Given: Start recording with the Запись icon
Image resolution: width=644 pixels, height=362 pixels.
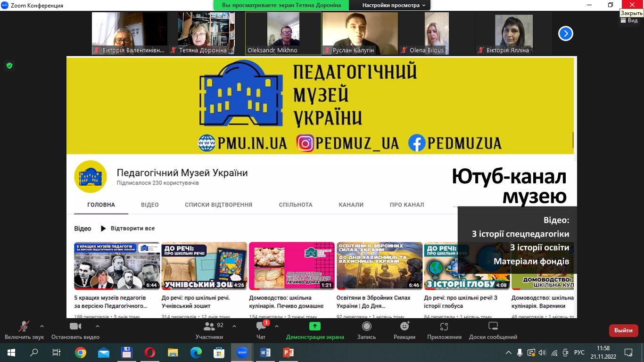Looking at the screenshot, I should click(x=366, y=327).
